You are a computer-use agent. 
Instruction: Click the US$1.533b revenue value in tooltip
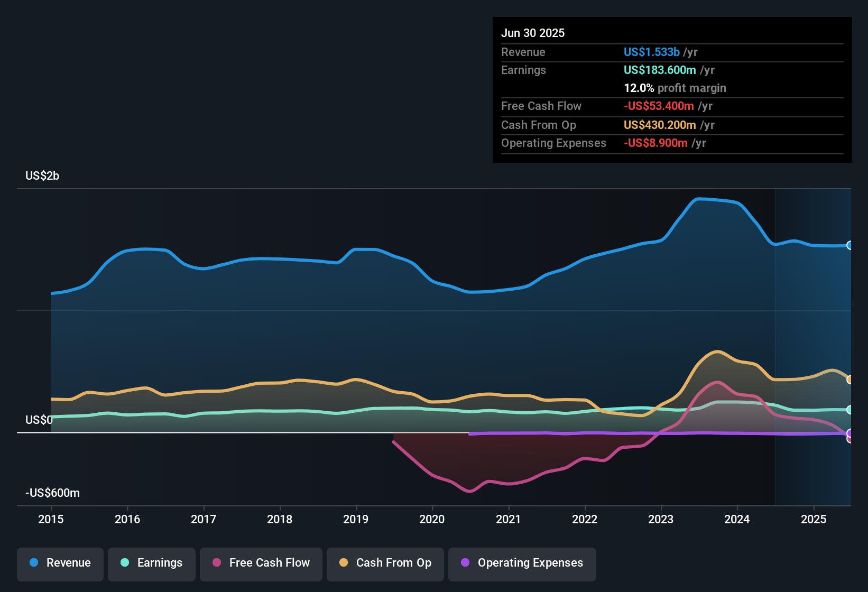651,52
